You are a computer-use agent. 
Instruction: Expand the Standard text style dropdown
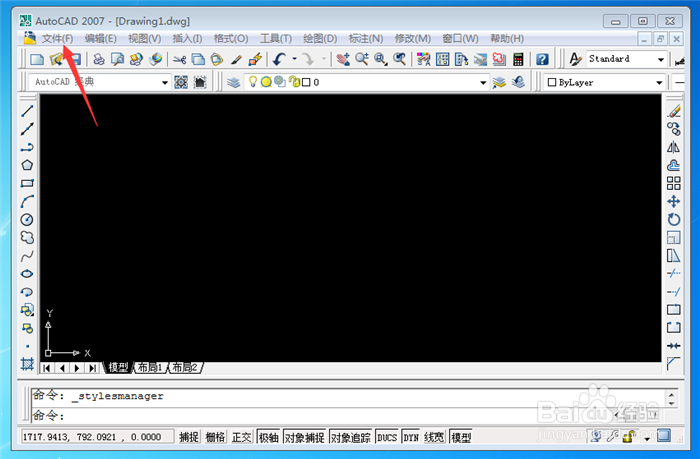click(x=661, y=59)
